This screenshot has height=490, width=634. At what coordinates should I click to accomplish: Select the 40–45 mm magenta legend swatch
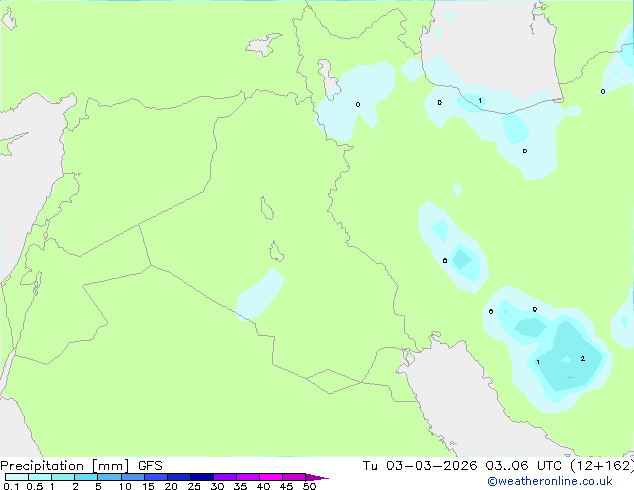coord(271,477)
